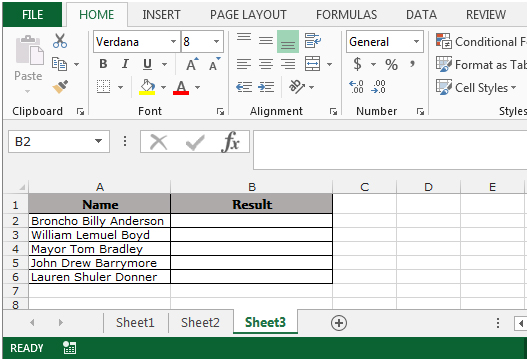This screenshot has width=529, height=361.
Task: Open Format as Table gallery
Action: pyautogui.click(x=481, y=64)
